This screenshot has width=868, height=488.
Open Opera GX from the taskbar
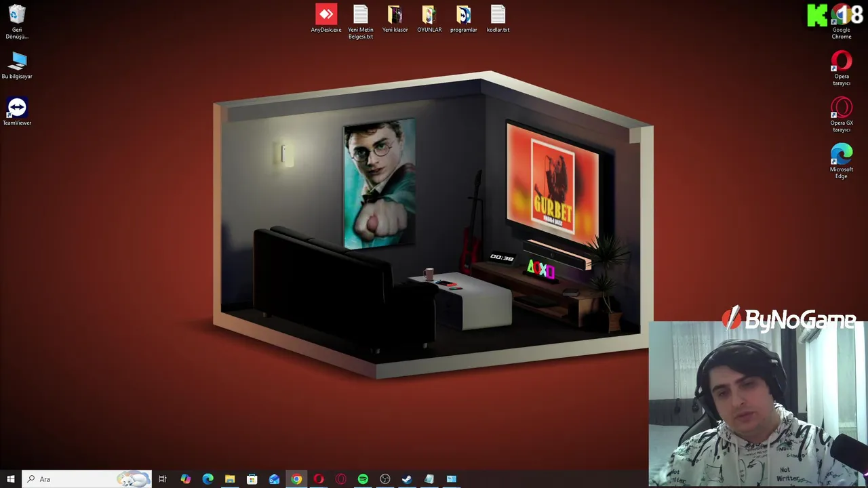(340, 479)
